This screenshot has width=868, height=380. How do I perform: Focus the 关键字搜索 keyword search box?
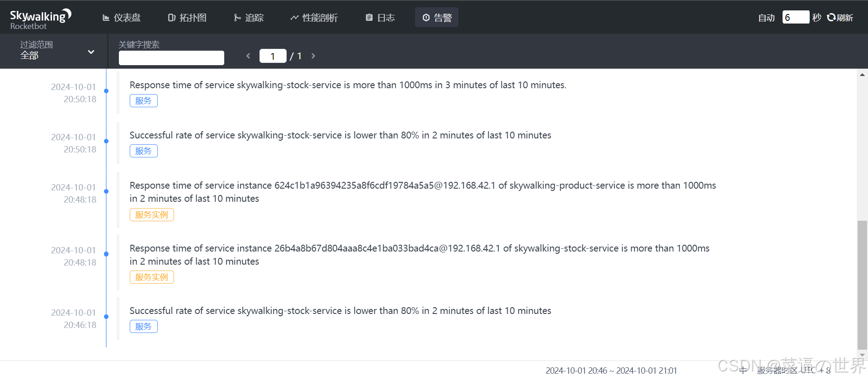(x=171, y=58)
